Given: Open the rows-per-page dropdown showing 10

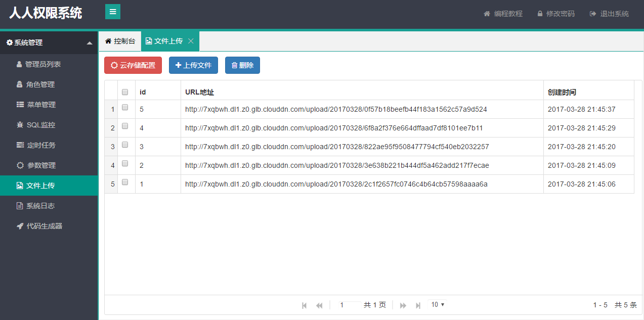Looking at the screenshot, I should click(x=438, y=304).
